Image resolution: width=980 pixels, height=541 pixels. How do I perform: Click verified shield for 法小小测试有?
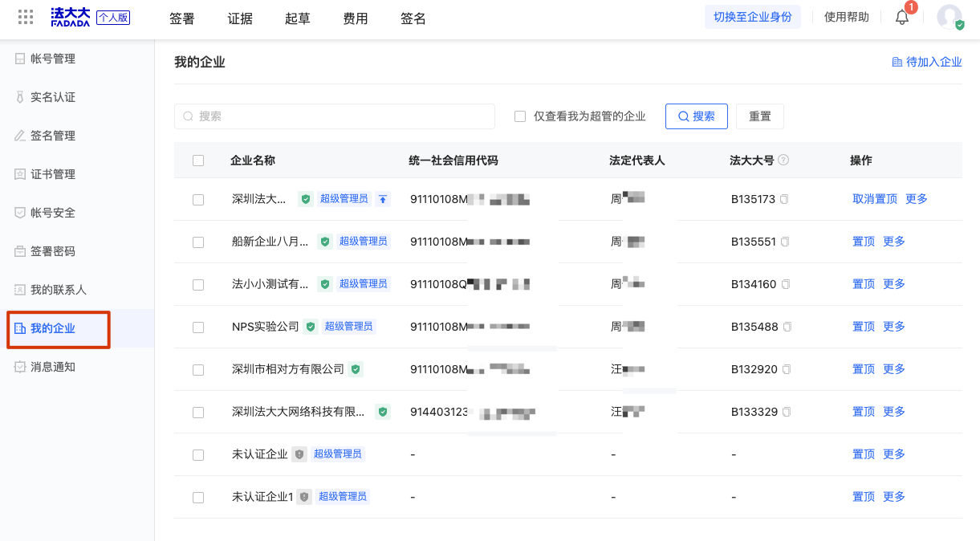pos(324,284)
